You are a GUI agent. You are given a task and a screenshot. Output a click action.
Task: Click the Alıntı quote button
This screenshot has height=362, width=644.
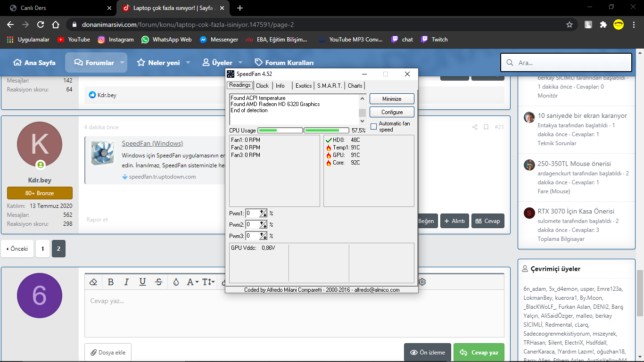pos(454,221)
